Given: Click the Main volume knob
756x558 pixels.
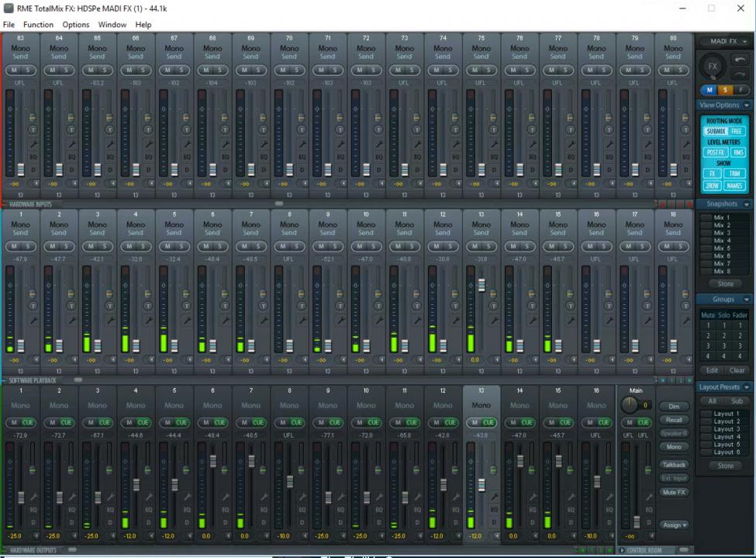Looking at the screenshot, I should point(629,405).
